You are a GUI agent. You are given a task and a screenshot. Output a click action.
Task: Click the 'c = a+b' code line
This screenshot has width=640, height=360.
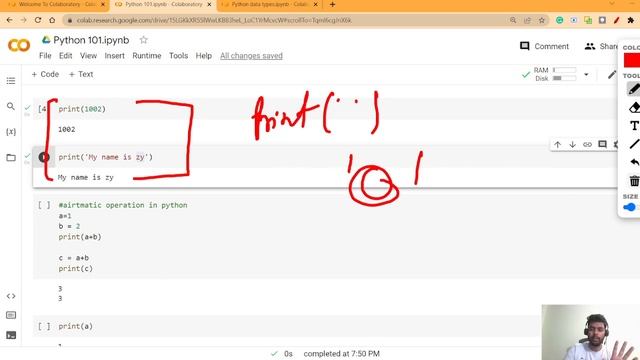73,258
